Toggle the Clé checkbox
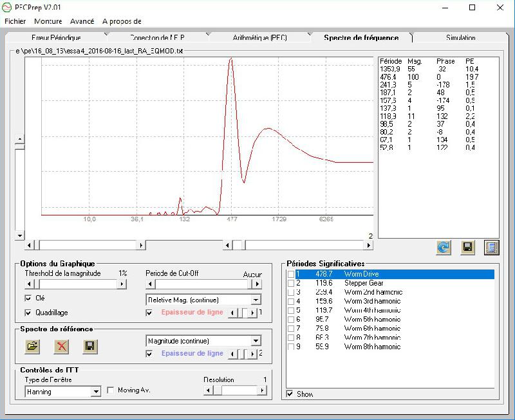This screenshot has width=515, height=420. [28, 298]
